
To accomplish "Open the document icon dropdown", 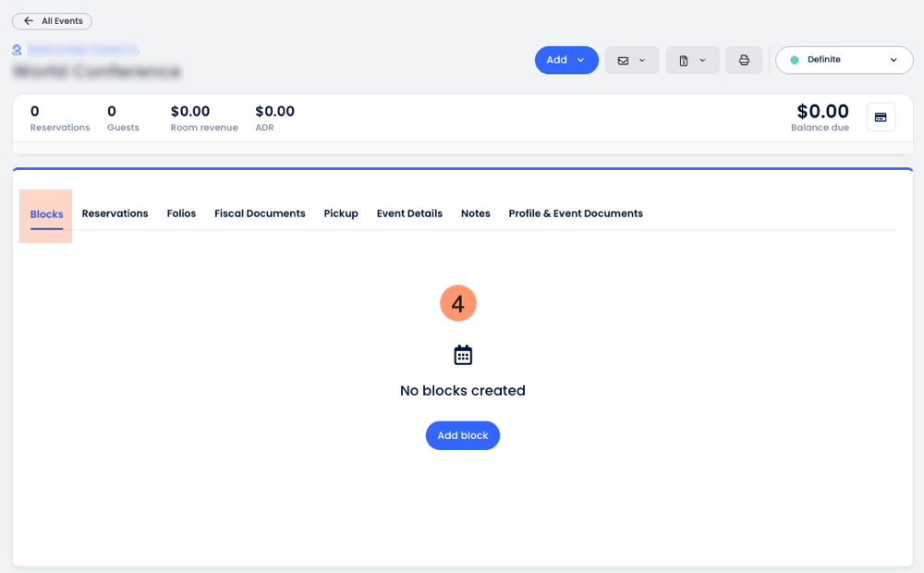I will [x=692, y=60].
